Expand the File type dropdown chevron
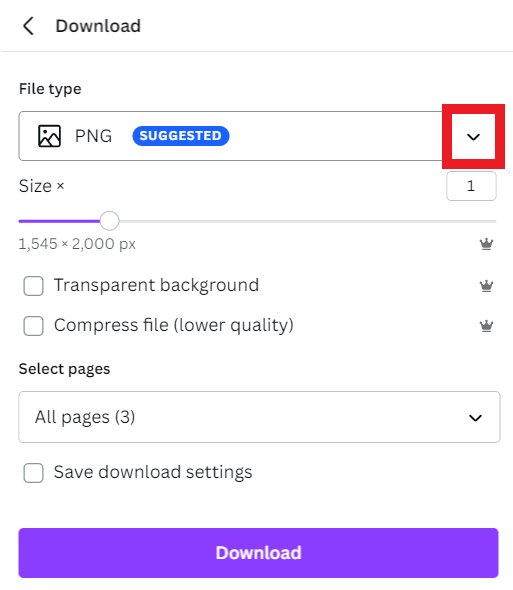 473,137
